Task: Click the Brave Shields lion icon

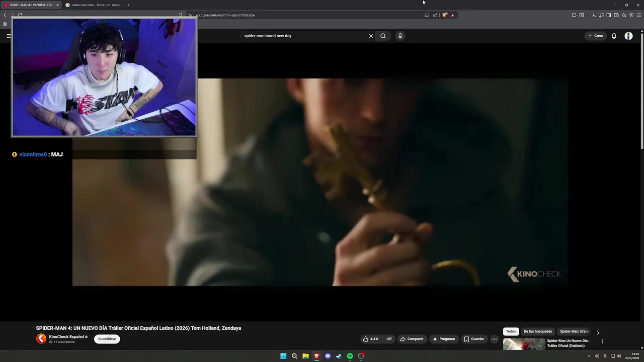Action: [444, 15]
